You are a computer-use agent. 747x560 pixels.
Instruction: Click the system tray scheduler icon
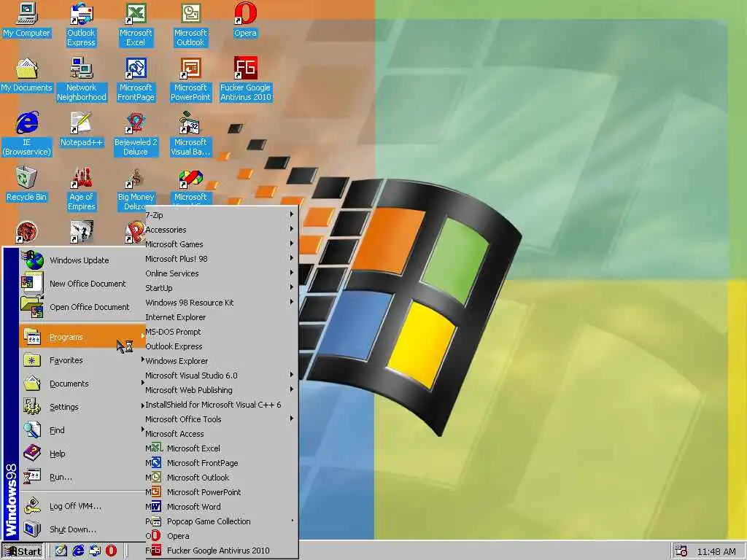coord(681,551)
